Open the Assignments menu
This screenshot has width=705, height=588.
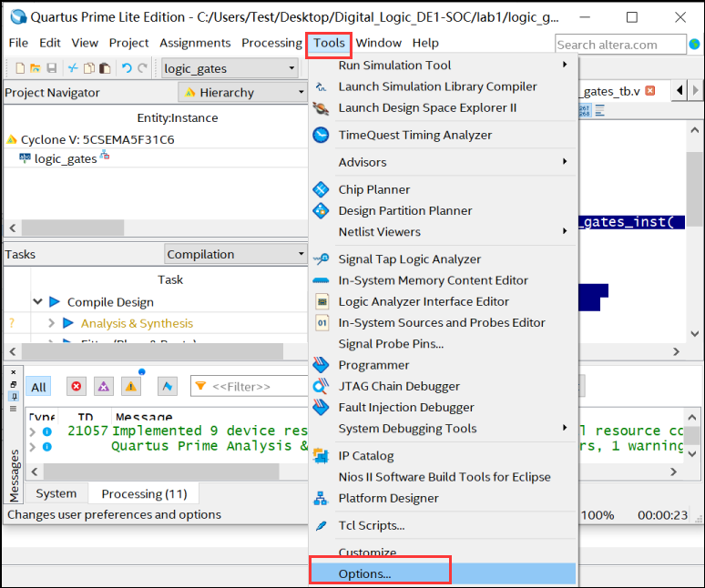tap(195, 43)
